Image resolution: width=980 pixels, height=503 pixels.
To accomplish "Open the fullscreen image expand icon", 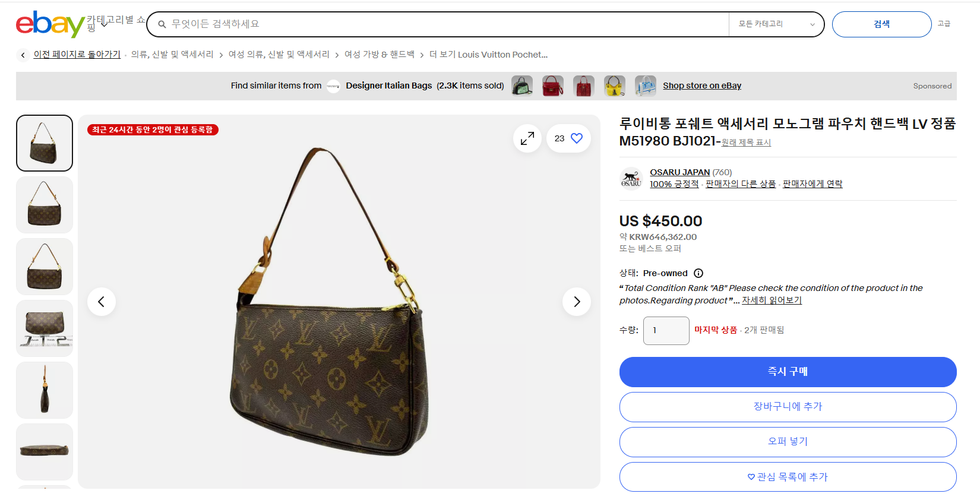I will point(527,138).
